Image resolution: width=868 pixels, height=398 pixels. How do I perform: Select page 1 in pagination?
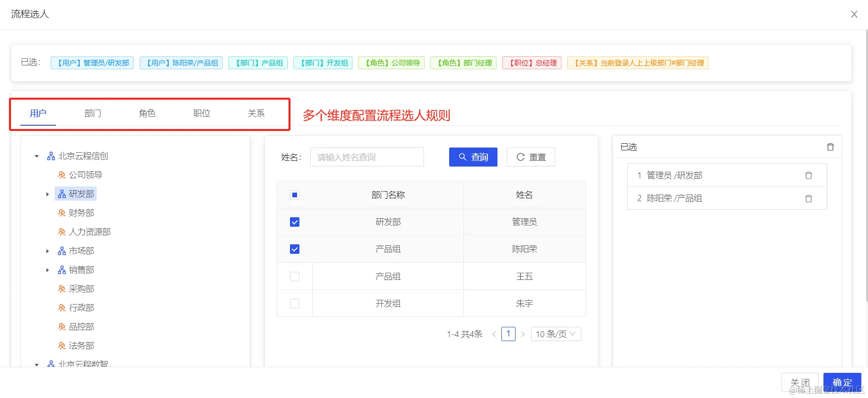(508, 334)
